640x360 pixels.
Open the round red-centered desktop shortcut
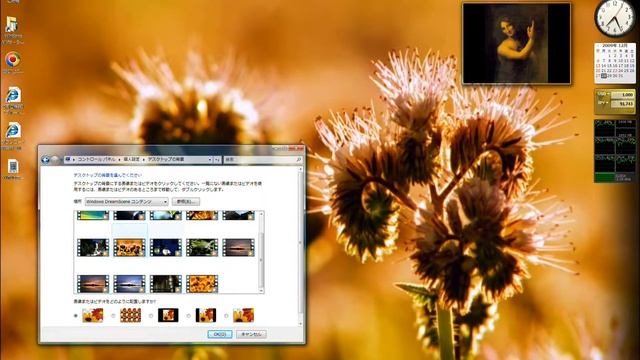point(13,60)
